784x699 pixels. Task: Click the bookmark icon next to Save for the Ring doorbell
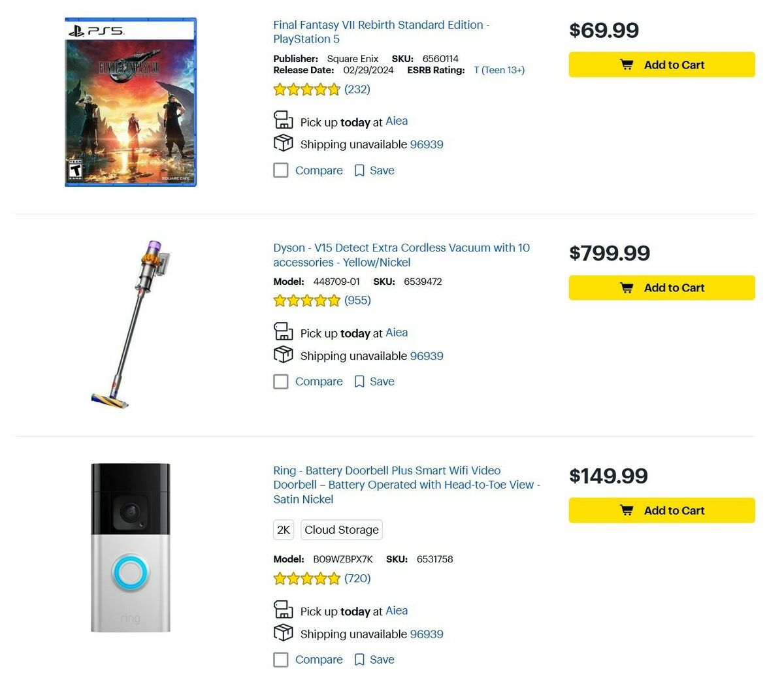coord(359,659)
